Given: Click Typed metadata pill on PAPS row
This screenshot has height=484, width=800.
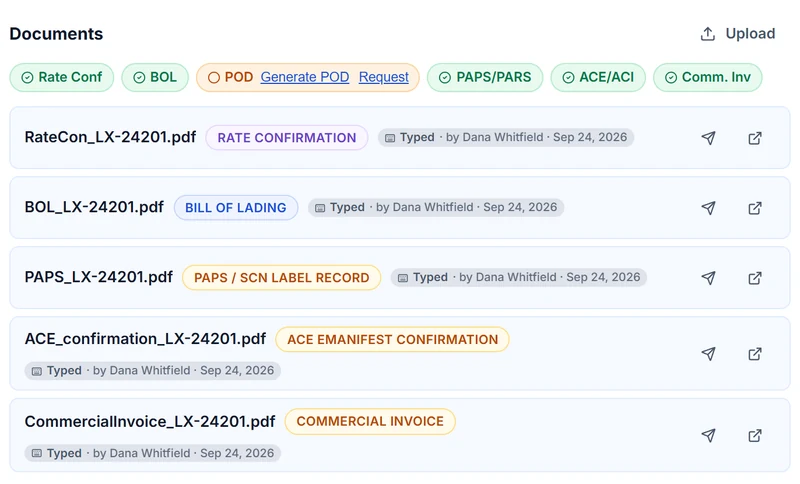Looking at the screenshot, I should tap(519, 277).
